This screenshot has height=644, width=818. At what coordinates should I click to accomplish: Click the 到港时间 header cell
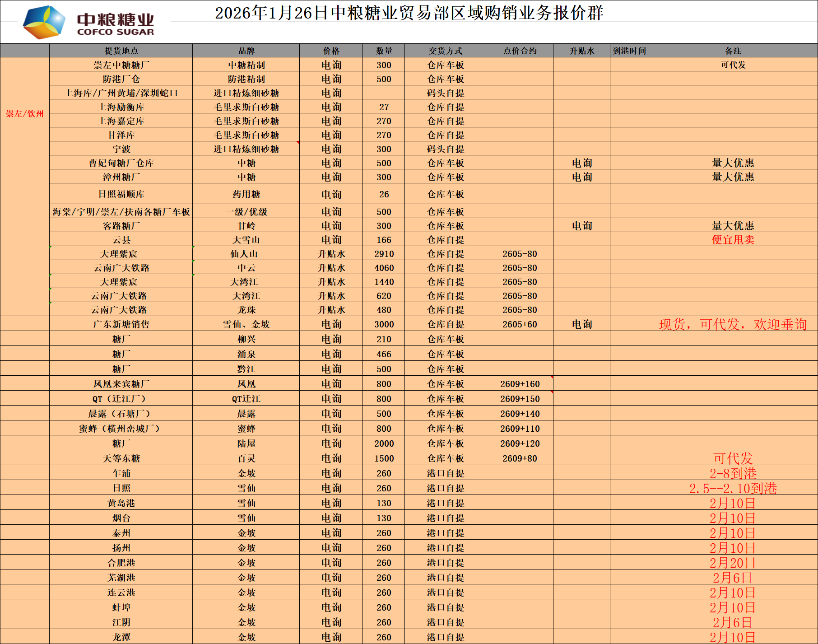tap(629, 51)
